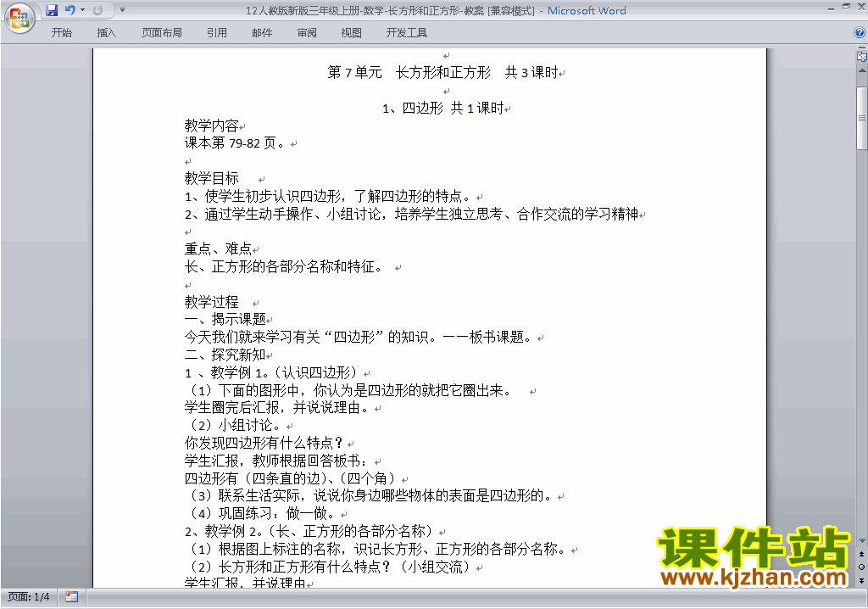The width and height of the screenshot is (868, 609).
Task: Click the 页面: 1/4 status bar indicator
Action: tap(28, 597)
